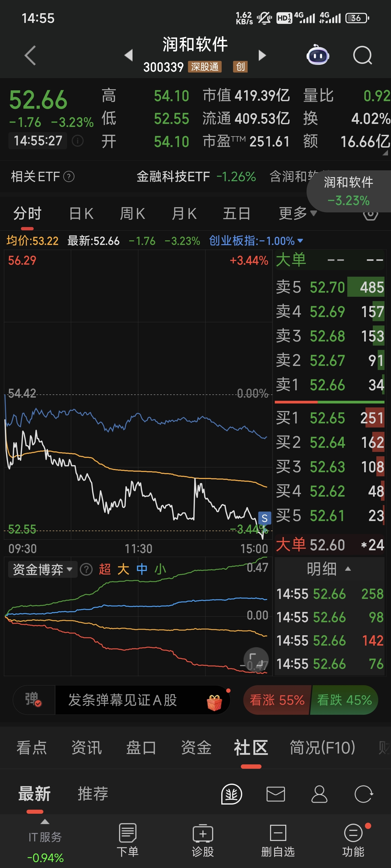
Task: Tap the 深股通 badge
Action: [205, 67]
